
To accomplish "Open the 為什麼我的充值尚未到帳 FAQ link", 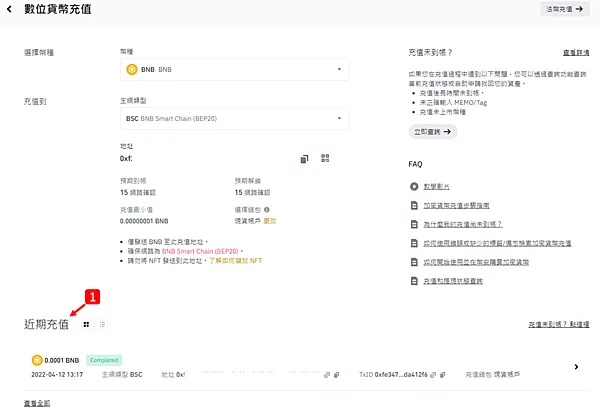I will [463, 224].
